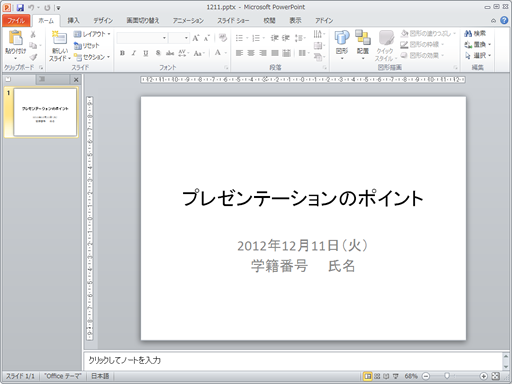The image size is (512, 384).
Task: Click the Copy icon in clipboard group
Action: 33,45
